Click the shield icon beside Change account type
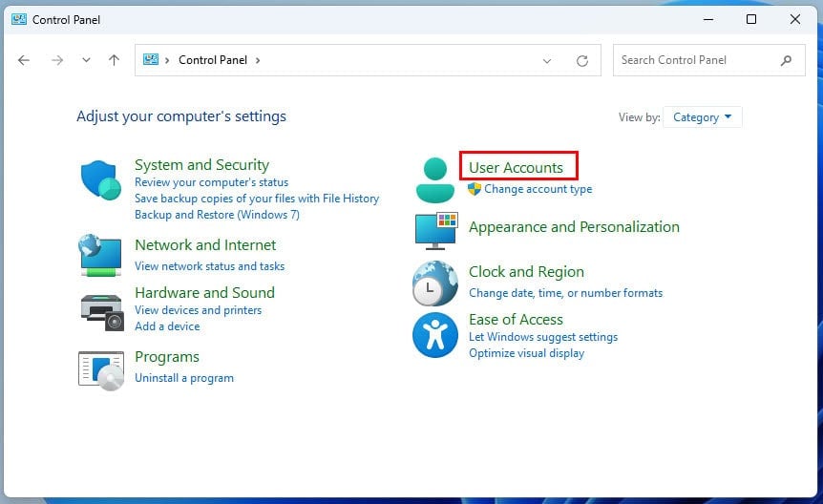The width and height of the screenshot is (823, 504). click(x=474, y=189)
